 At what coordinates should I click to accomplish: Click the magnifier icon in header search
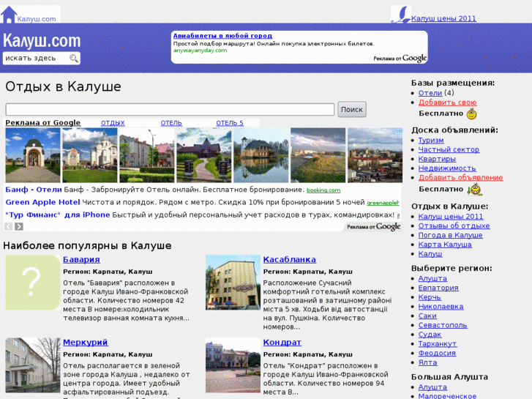pos(74,59)
